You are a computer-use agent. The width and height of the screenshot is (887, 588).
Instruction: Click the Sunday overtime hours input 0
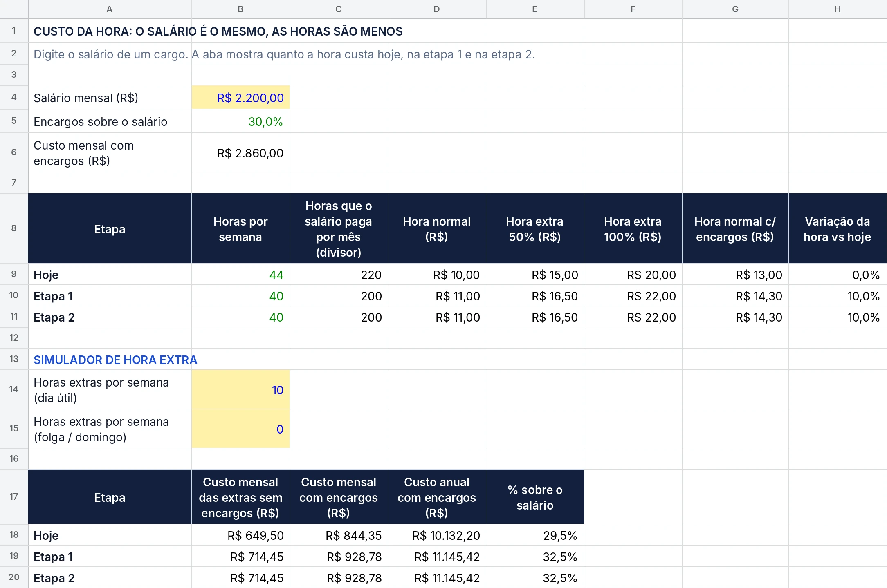point(240,429)
